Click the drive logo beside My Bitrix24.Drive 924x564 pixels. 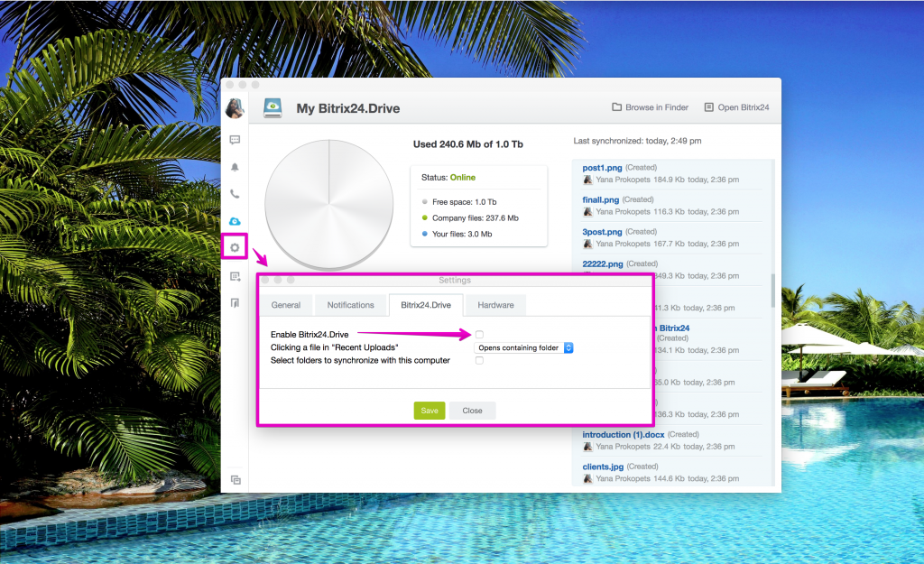click(273, 108)
